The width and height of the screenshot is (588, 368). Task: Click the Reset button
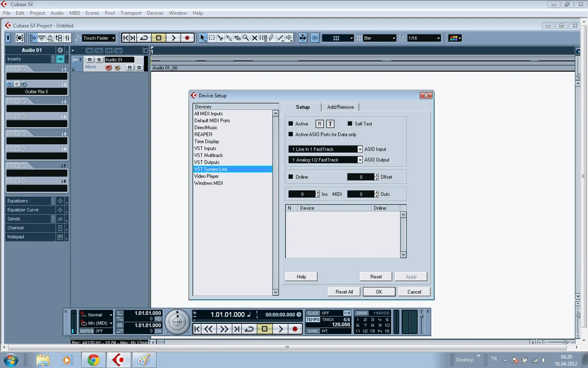pyautogui.click(x=376, y=277)
